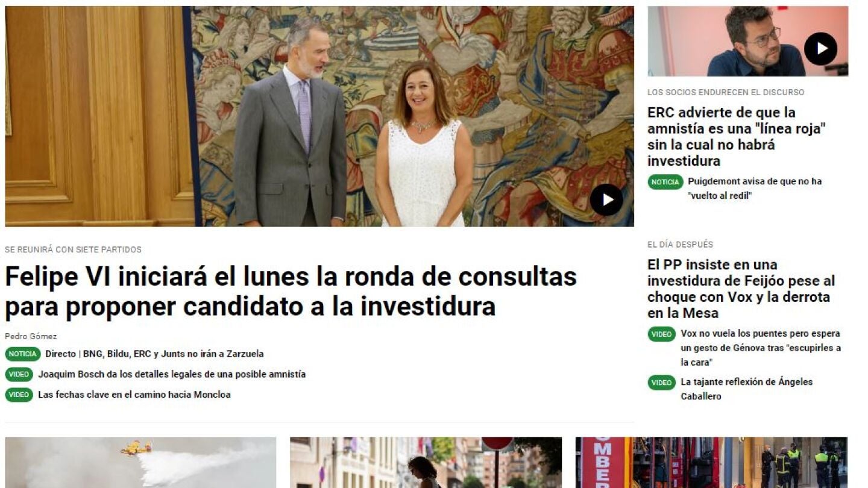Click the VIDEO badge beside Las fechas clave
This screenshot has height=488, width=868.
click(x=19, y=395)
